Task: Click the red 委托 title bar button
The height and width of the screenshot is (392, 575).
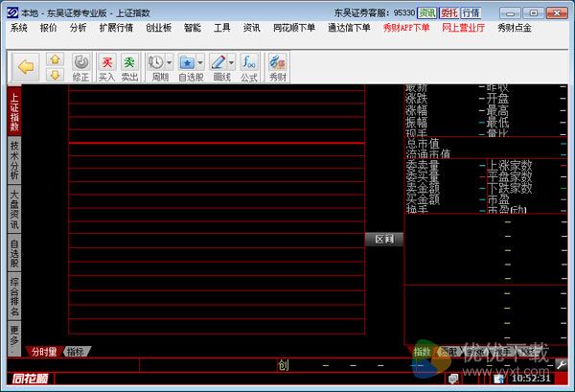Action: tap(449, 13)
